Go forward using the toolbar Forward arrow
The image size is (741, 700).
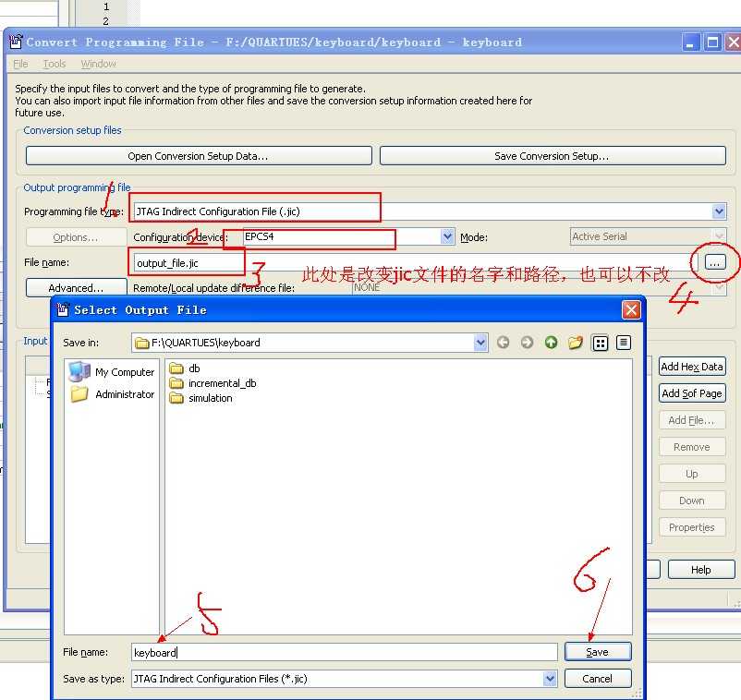click(x=527, y=343)
